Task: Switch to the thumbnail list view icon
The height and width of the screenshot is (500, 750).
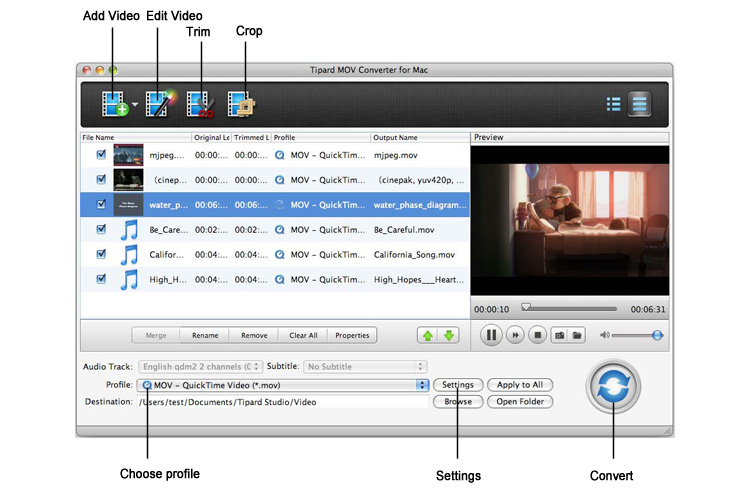Action: click(639, 104)
